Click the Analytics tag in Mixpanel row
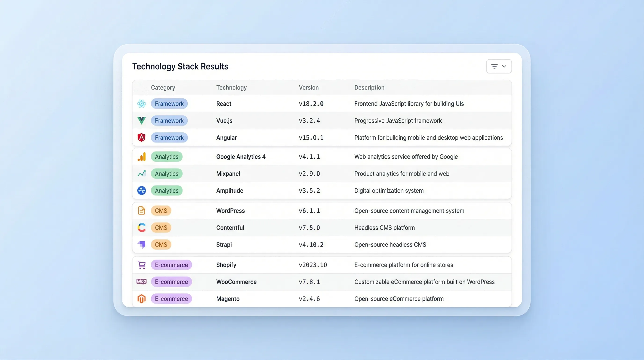 point(167,173)
